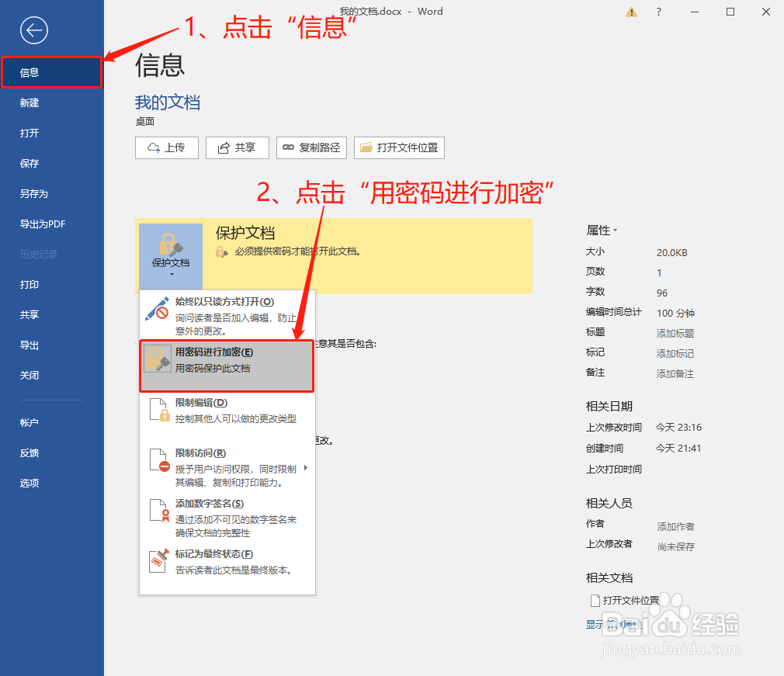Open 帐户 in the sidebar
This screenshot has width=784, height=676.
tap(51, 422)
